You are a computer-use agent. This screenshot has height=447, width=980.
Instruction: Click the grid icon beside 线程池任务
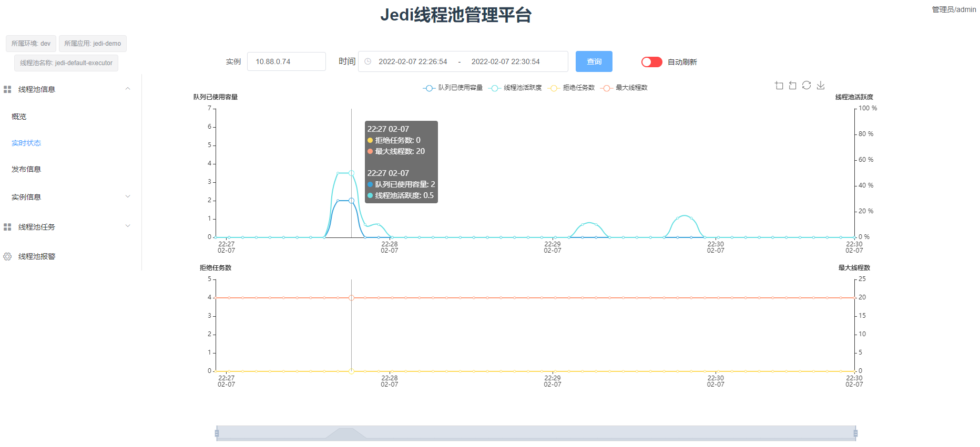(7, 227)
